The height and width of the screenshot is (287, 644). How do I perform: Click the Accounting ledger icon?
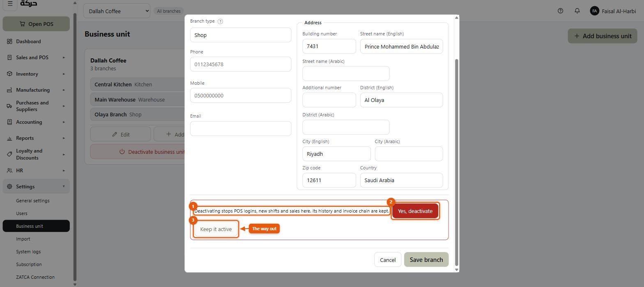(x=9, y=122)
